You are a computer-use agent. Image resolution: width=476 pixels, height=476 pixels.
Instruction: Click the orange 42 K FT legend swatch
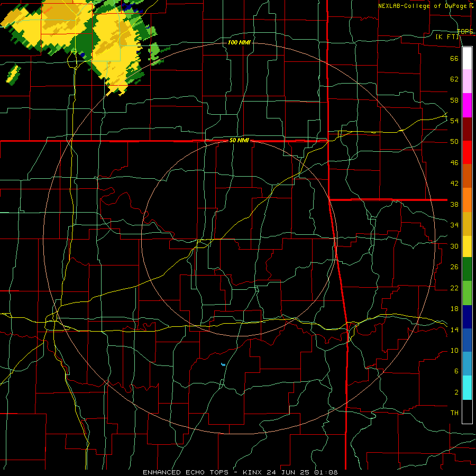click(467, 200)
